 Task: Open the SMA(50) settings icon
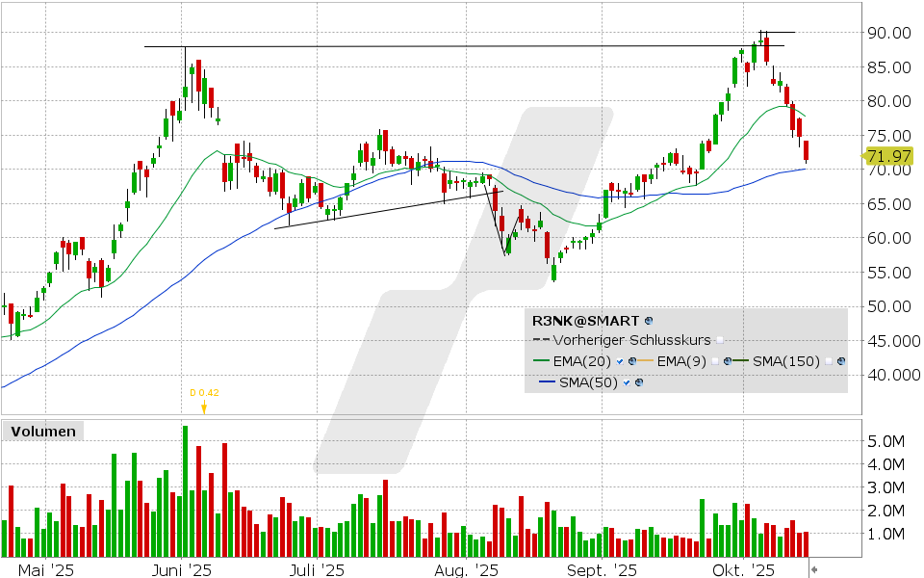(637, 382)
